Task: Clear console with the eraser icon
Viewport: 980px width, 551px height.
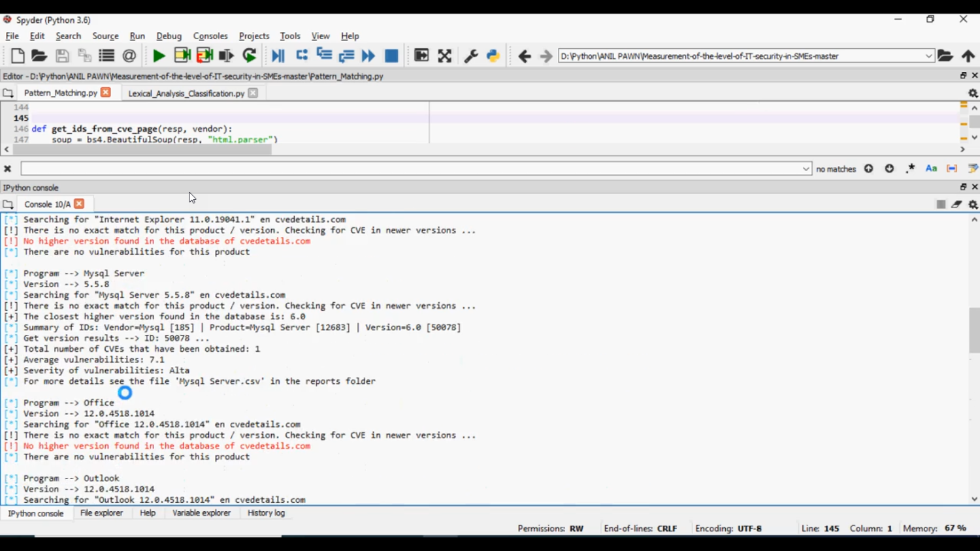Action: click(956, 204)
